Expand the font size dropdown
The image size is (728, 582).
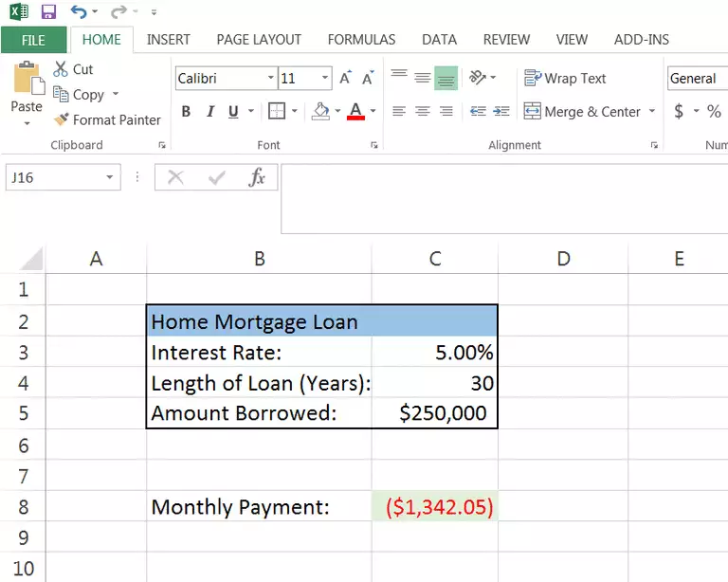[x=325, y=79]
